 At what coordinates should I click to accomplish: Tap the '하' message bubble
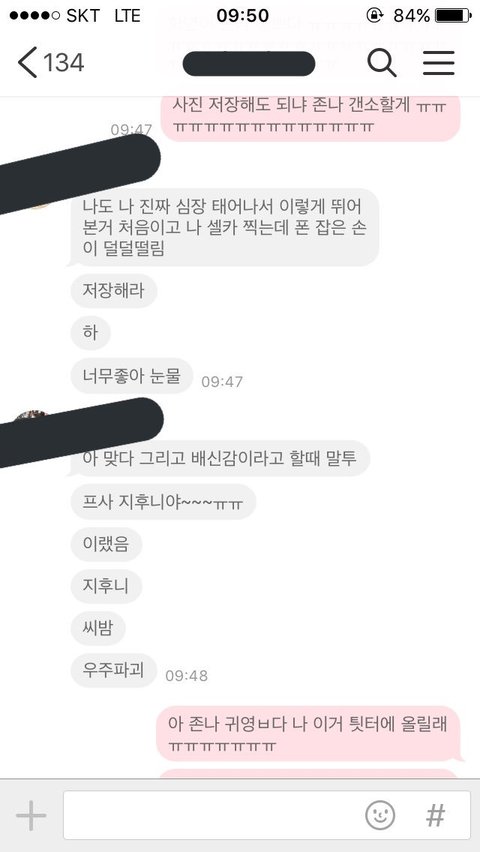91,333
